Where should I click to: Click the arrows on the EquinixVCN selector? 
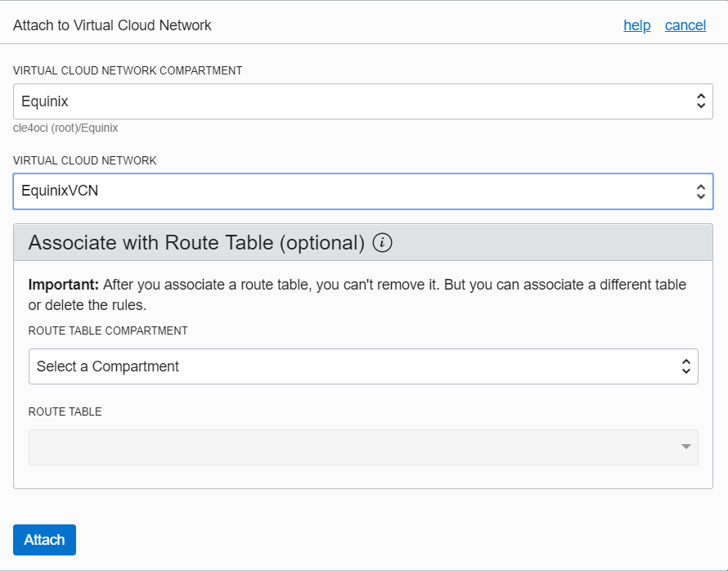coord(701,191)
